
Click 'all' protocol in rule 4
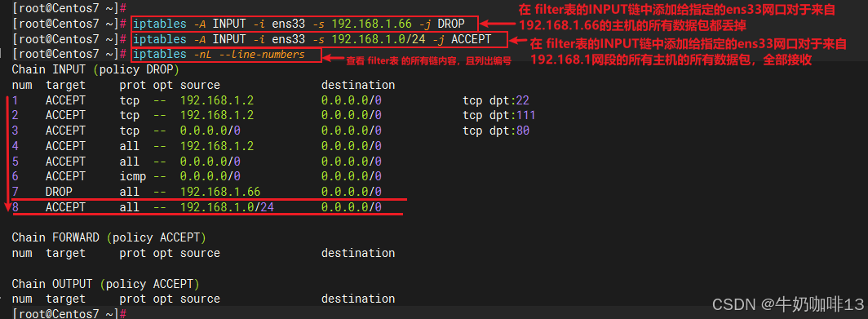pos(130,146)
